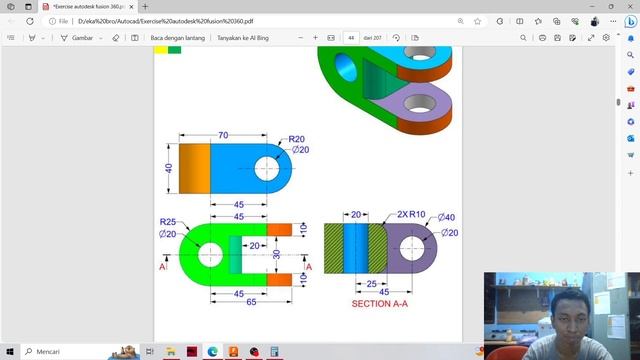Open sidebar Outlook icon

tap(631, 138)
